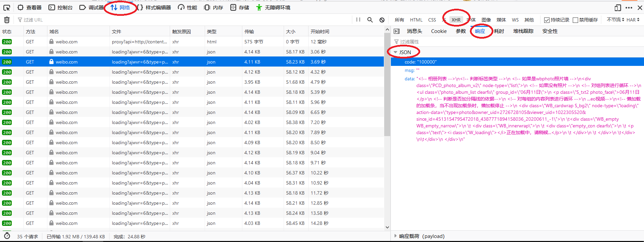Open the Cookie details tab
Viewport: 644px width, 242px height.
[x=439, y=31]
